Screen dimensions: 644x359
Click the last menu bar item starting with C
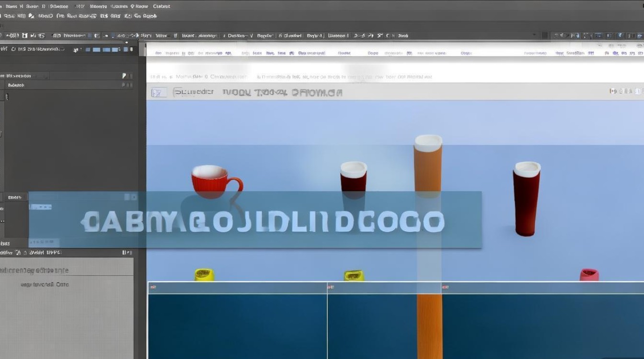(161, 6)
